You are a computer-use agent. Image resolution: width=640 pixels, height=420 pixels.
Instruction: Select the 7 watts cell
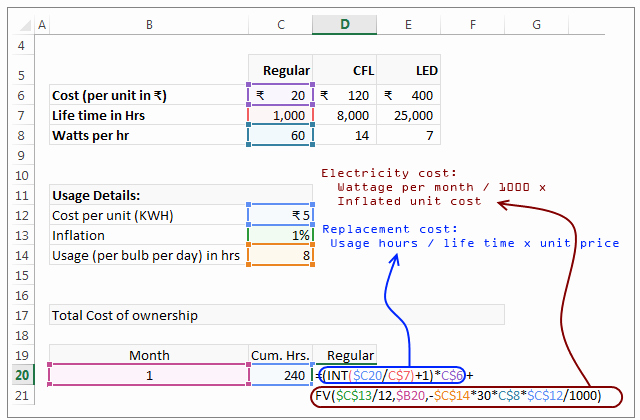pos(409,135)
